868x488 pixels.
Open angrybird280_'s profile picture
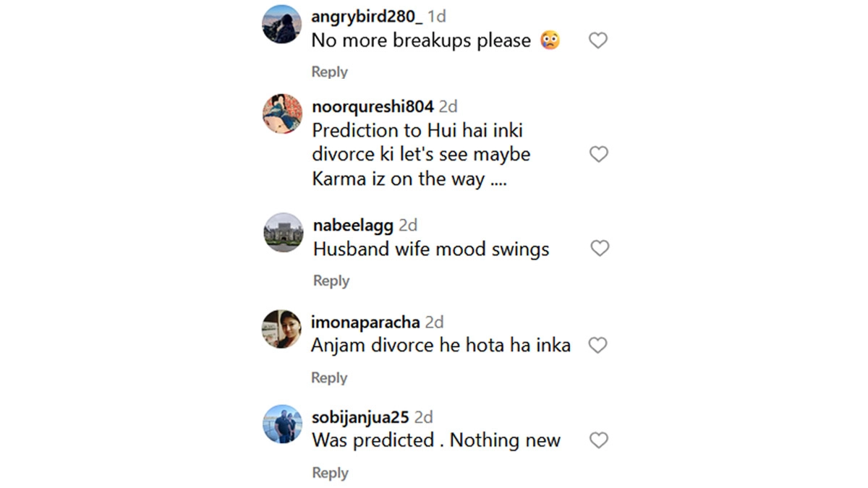point(281,25)
